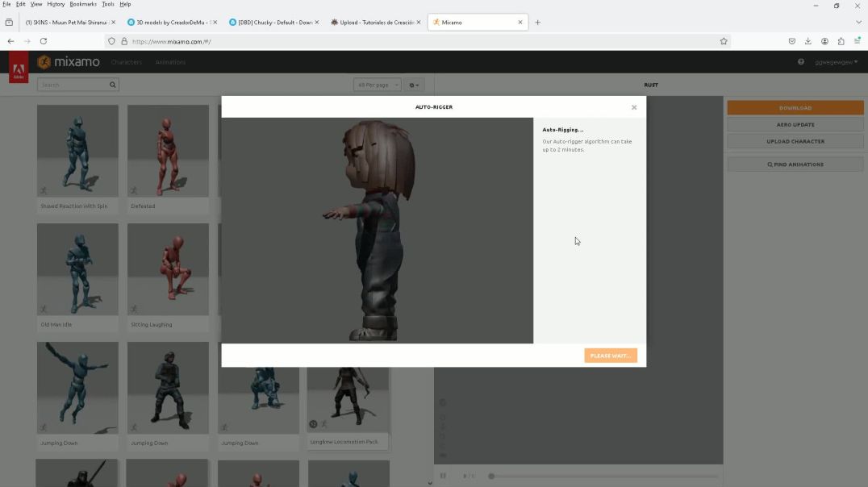Open the account username dropdown
This screenshot has width=868, height=487.
(836, 62)
